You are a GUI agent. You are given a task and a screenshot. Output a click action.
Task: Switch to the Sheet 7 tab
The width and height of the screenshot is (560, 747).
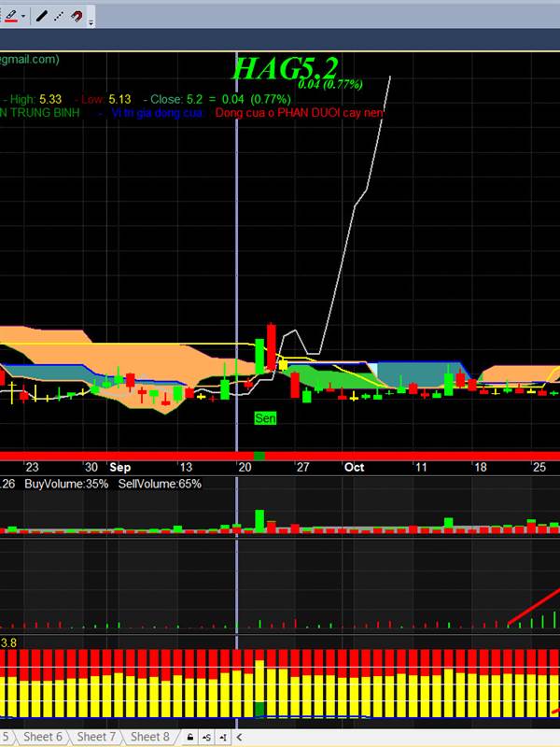click(96, 737)
